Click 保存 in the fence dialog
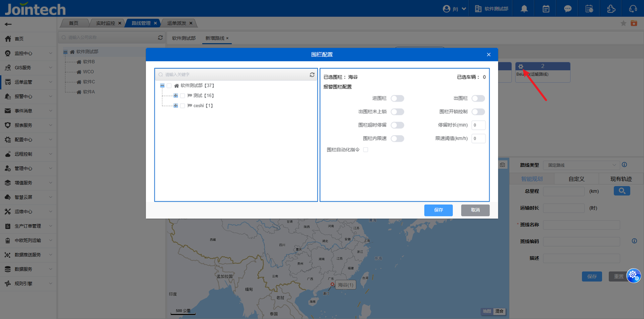Screen dimensions: 644x319 (x=438, y=210)
